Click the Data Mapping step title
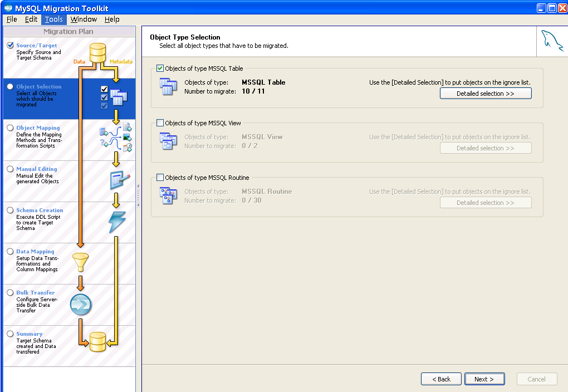Image resolution: width=568 pixels, height=392 pixels. coord(35,252)
